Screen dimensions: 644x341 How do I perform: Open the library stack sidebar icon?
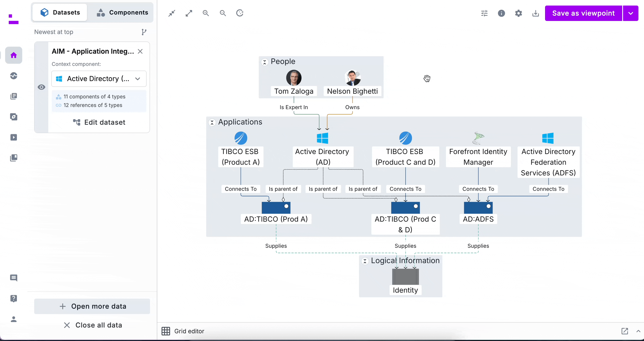pyautogui.click(x=14, y=158)
